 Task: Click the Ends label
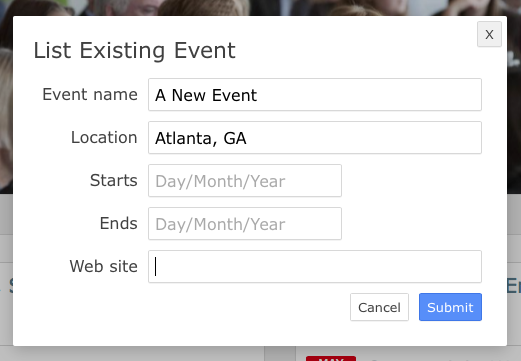coord(118,223)
